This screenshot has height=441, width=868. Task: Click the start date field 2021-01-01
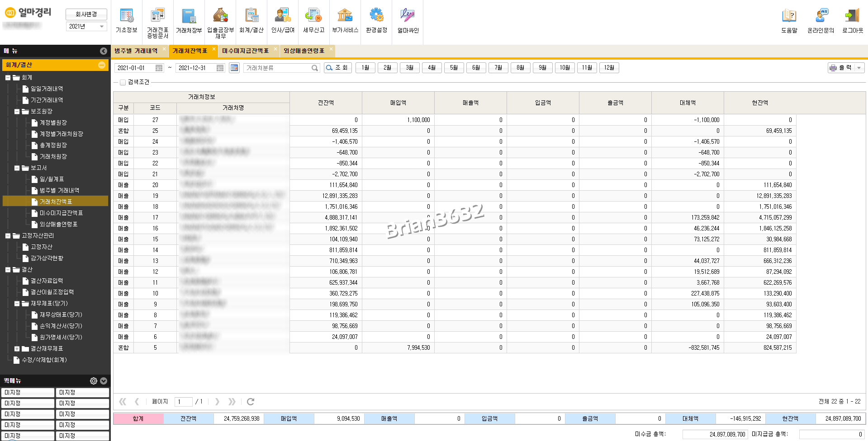135,68
